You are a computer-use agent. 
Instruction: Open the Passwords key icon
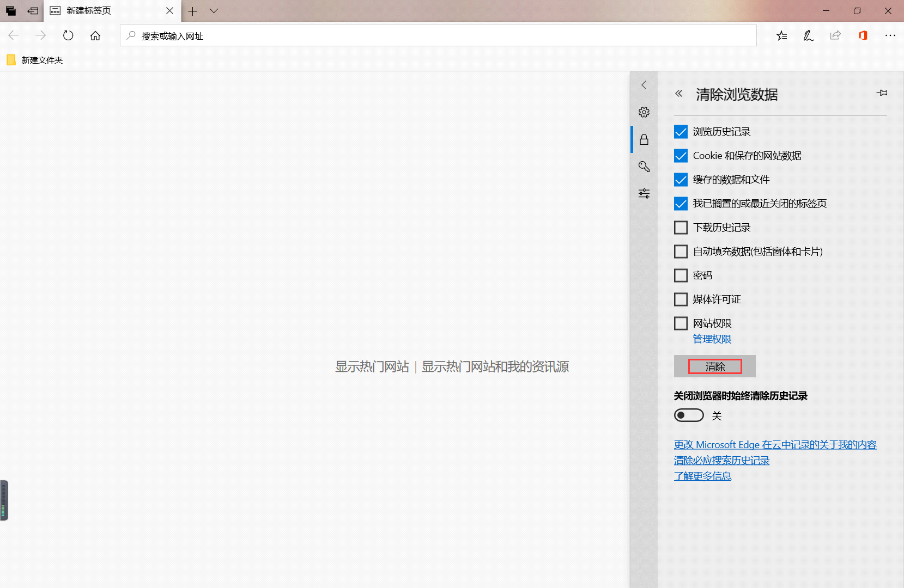click(x=644, y=167)
